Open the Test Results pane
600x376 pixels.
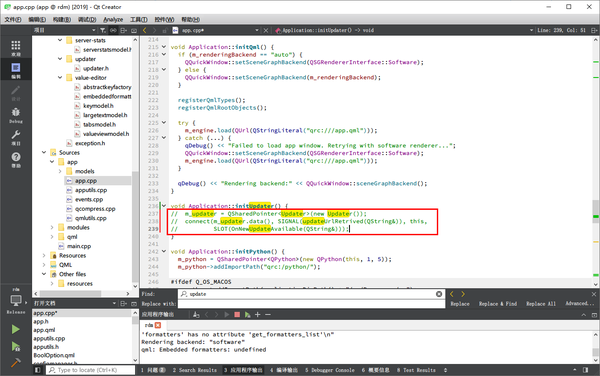(x=416, y=370)
